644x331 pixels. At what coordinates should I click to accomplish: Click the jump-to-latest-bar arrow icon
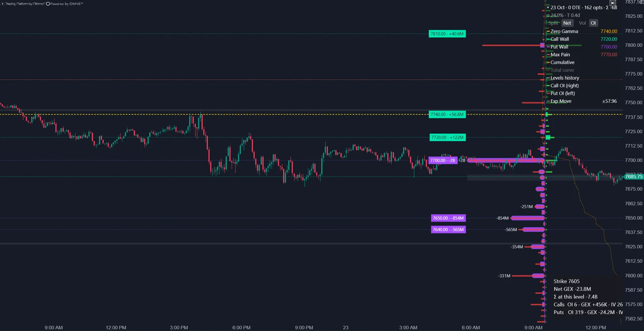point(613,3)
